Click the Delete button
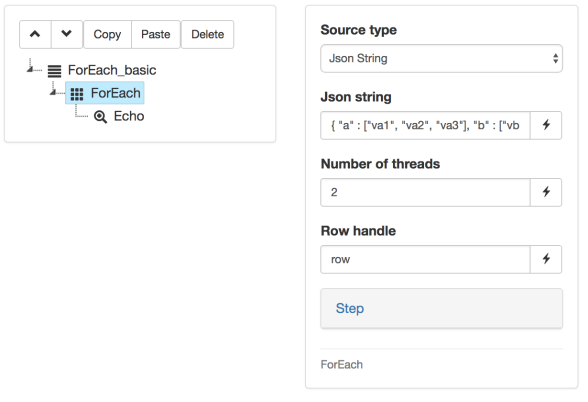Image resolution: width=588 pixels, height=402 pixels. [x=207, y=34]
